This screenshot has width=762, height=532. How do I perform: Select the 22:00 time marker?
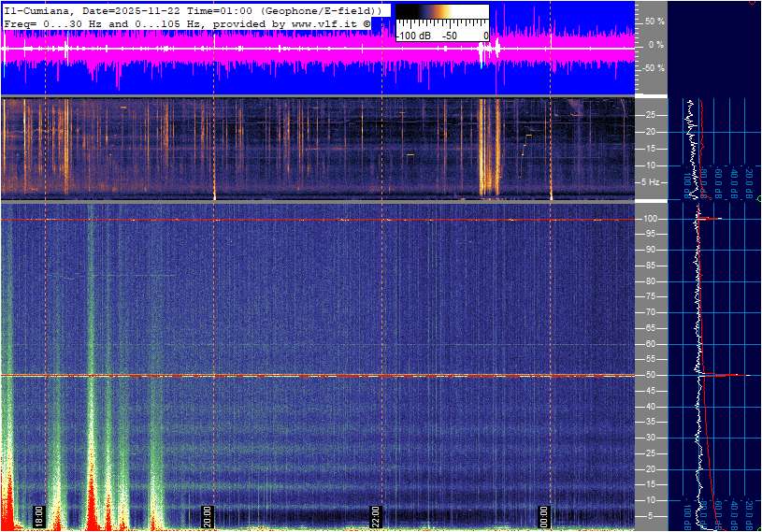tap(375, 516)
